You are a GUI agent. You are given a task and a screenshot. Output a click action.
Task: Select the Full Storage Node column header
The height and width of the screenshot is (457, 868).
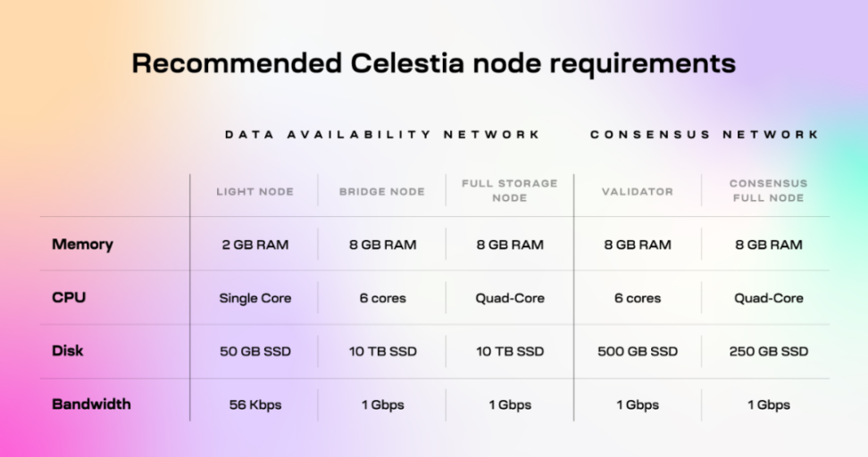click(510, 190)
